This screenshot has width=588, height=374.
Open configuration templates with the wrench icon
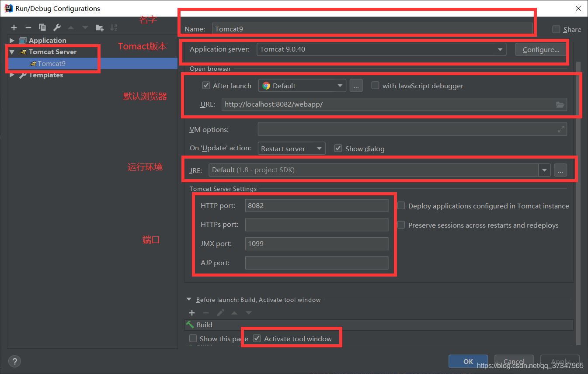tap(56, 27)
